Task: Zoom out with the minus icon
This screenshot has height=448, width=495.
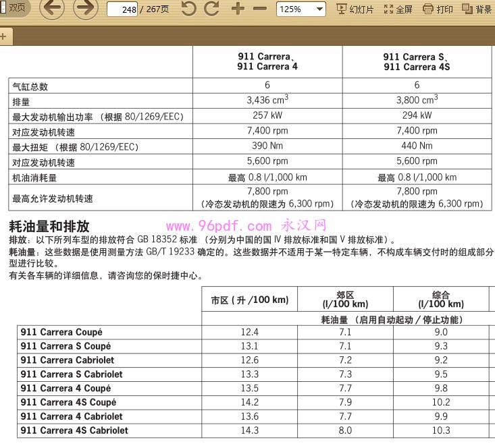Action: 260,9
